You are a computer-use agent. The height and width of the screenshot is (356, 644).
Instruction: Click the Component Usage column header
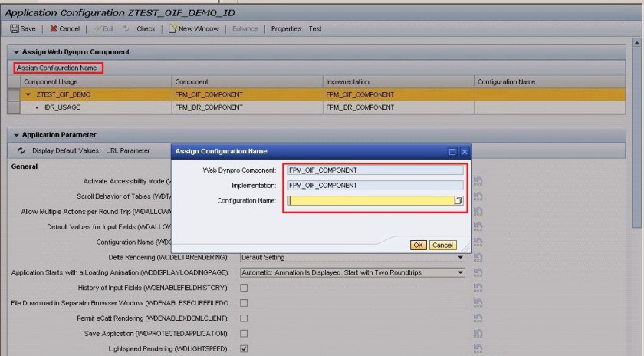(51, 82)
